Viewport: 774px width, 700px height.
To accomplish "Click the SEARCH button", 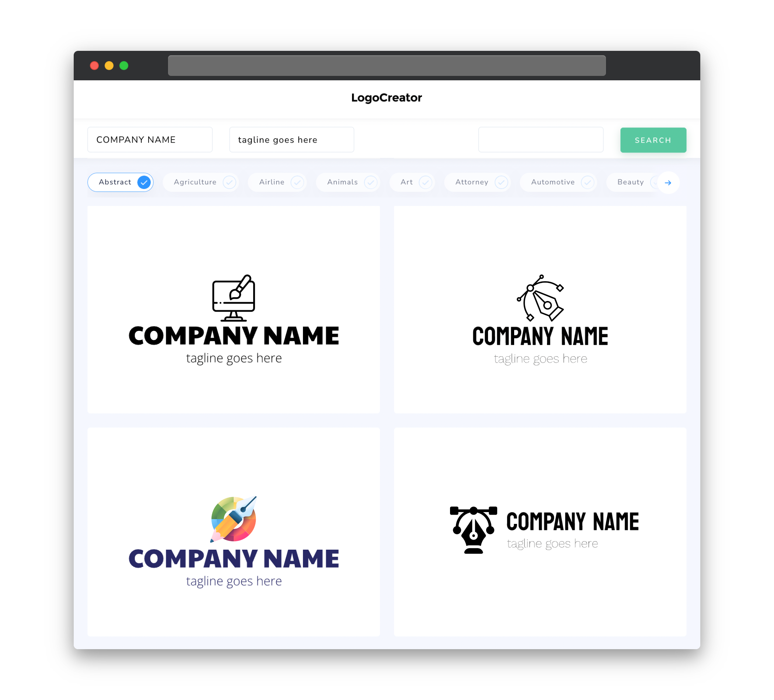I will point(653,140).
